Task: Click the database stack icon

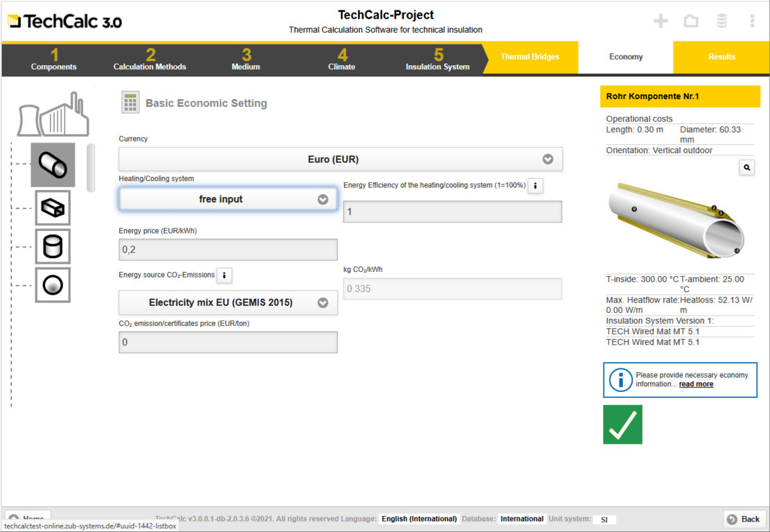Action: click(x=721, y=21)
